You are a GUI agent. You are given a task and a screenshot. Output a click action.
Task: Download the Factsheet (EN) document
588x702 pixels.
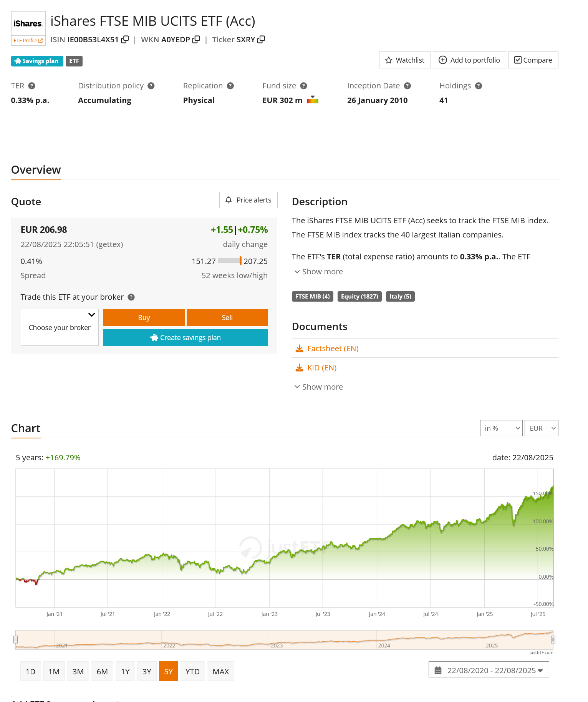pos(333,349)
